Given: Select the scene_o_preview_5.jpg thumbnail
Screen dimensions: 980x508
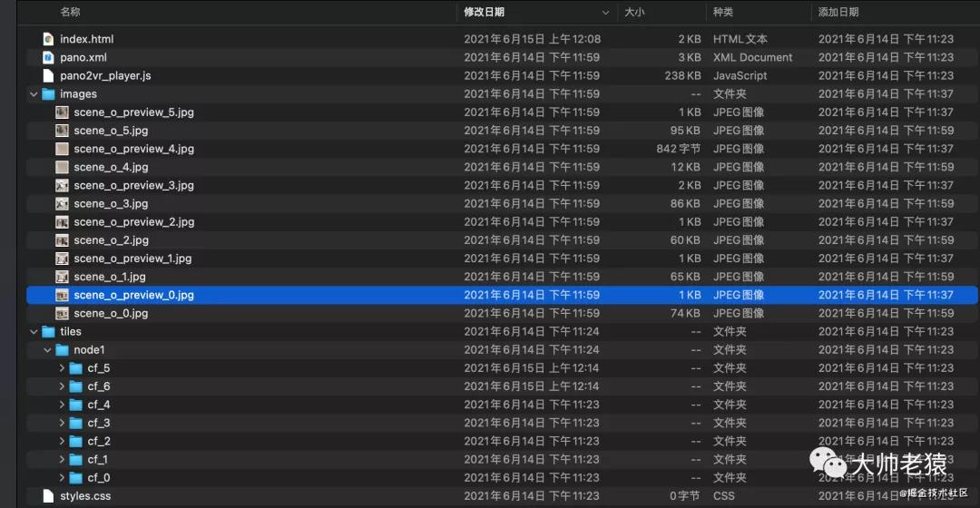Looking at the screenshot, I should [62, 112].
